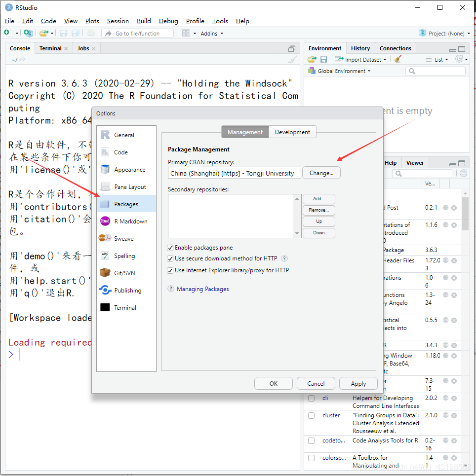Toggle Enable packages pane checkbox
This screenshot has width=476, height=476.
point(170,248)
